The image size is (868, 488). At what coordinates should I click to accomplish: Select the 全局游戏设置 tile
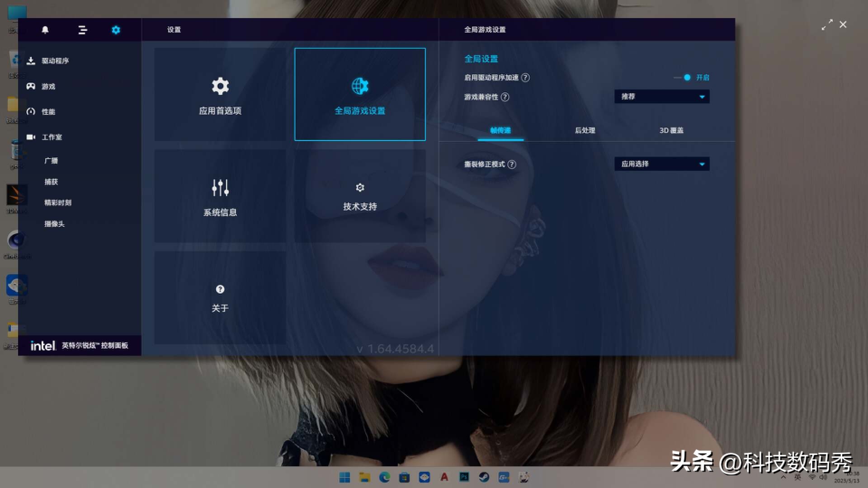tap(360, 95)
